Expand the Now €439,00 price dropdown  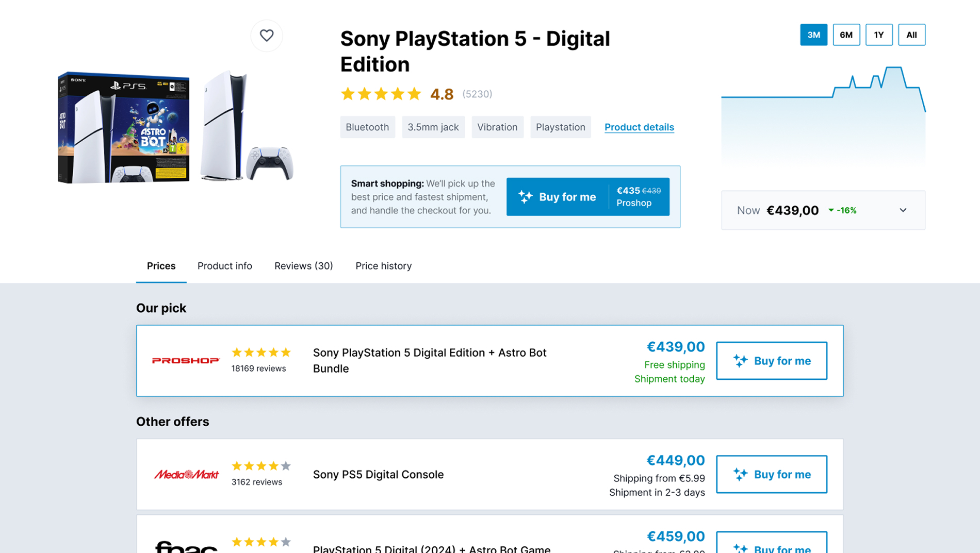pyautogui.click(x=903, y=210)
